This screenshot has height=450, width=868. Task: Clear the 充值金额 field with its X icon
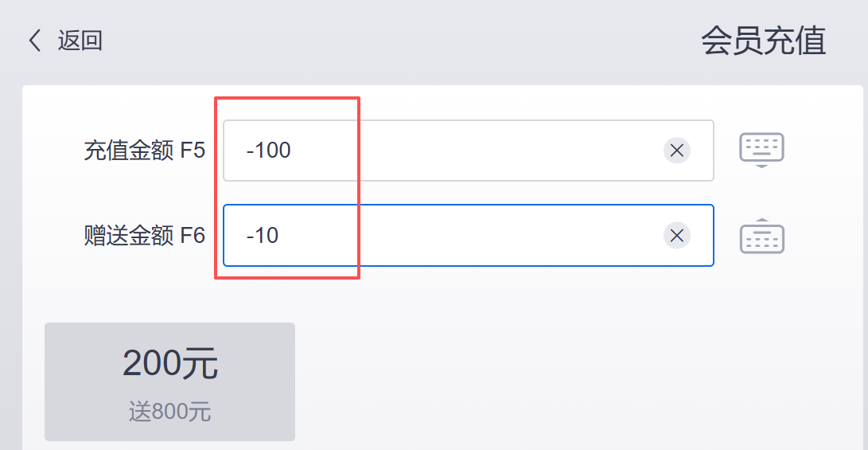coord(676,150)
